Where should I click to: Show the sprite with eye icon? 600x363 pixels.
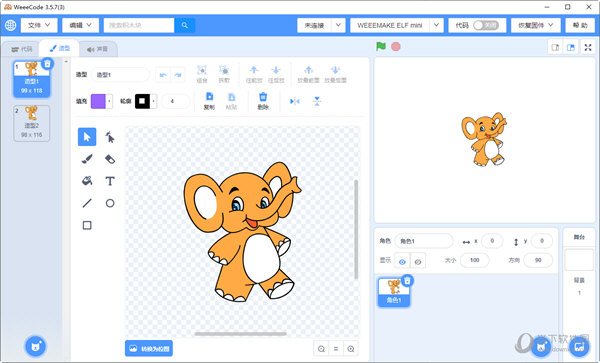402,262
